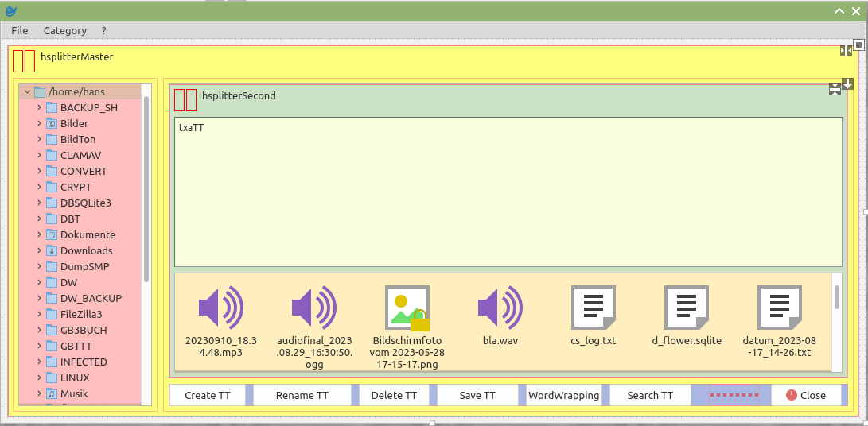Select the bla.wav audio icon
Image resolution: width=868 pixels, height=426 pixels.
coord(500,308)
